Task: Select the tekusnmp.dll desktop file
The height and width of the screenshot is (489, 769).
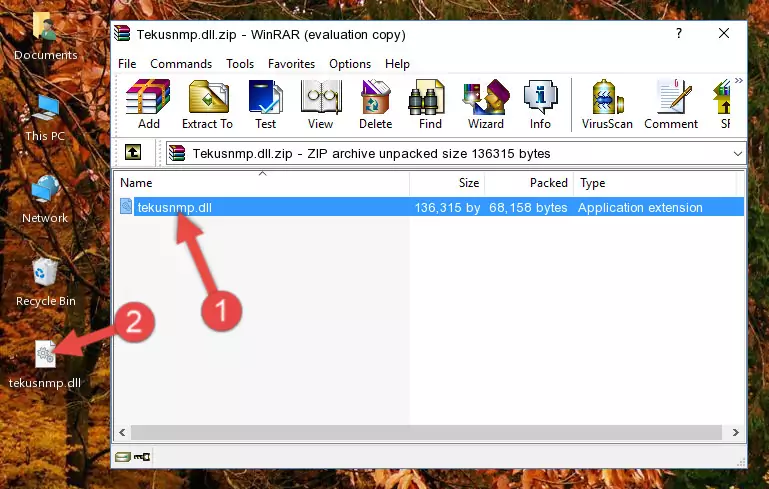Action: [x=45, y=365]
